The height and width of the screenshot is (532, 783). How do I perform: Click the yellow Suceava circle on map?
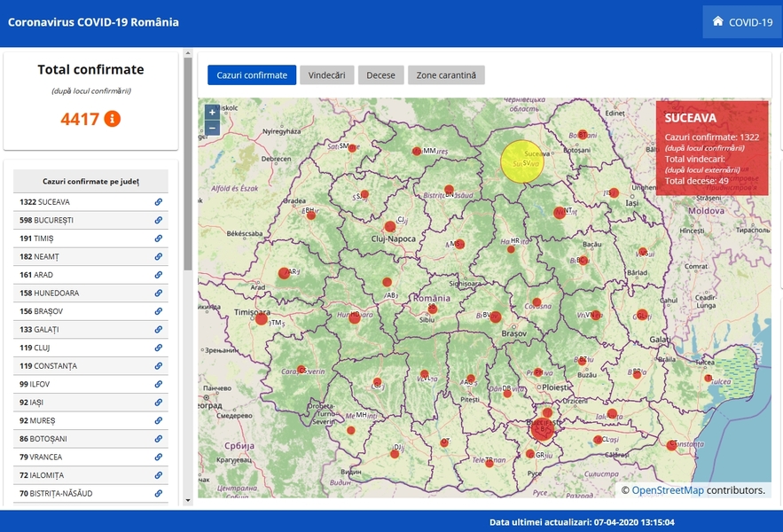pos(521,162)
